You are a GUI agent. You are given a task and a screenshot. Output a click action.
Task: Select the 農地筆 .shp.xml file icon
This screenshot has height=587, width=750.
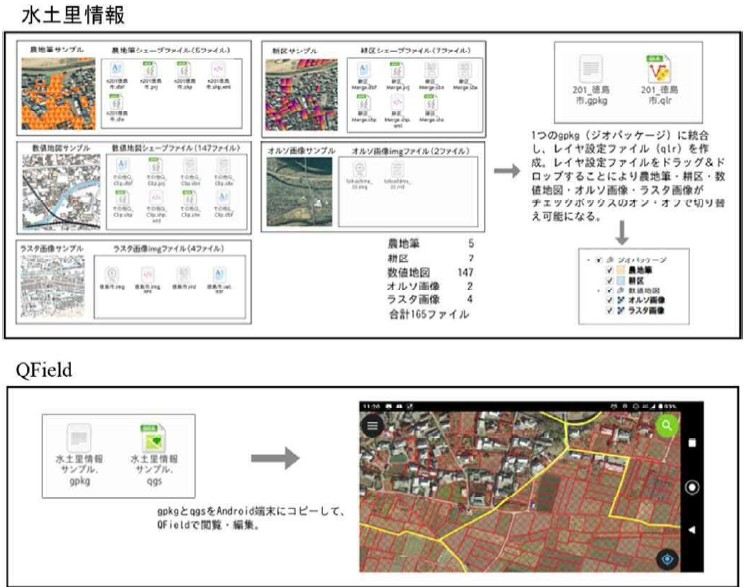click(218, 70)
